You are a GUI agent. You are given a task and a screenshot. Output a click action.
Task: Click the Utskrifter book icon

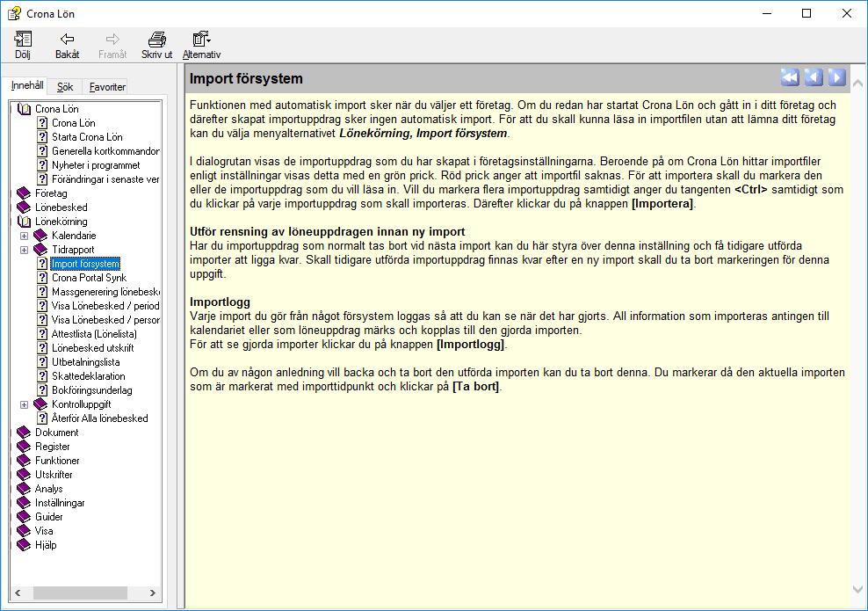point(24,475)
